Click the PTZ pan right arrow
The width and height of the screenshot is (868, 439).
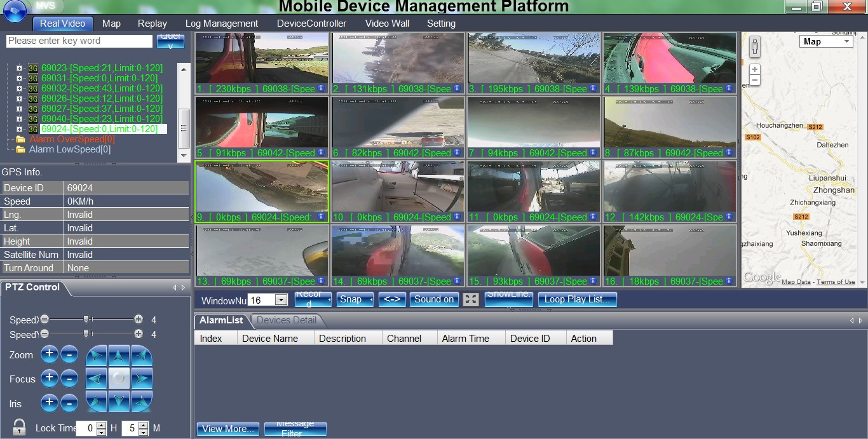pyautogui.click(x=142, y=379)
